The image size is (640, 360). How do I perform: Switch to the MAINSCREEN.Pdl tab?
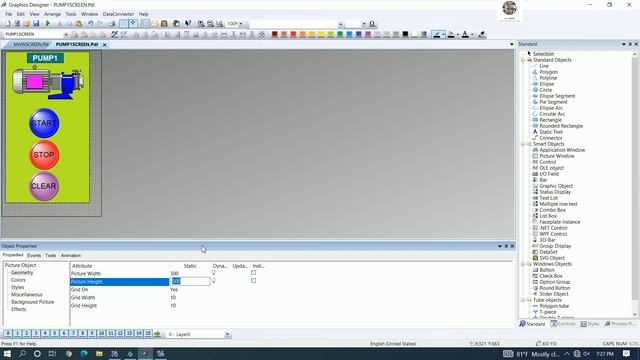tap(31, 44)
